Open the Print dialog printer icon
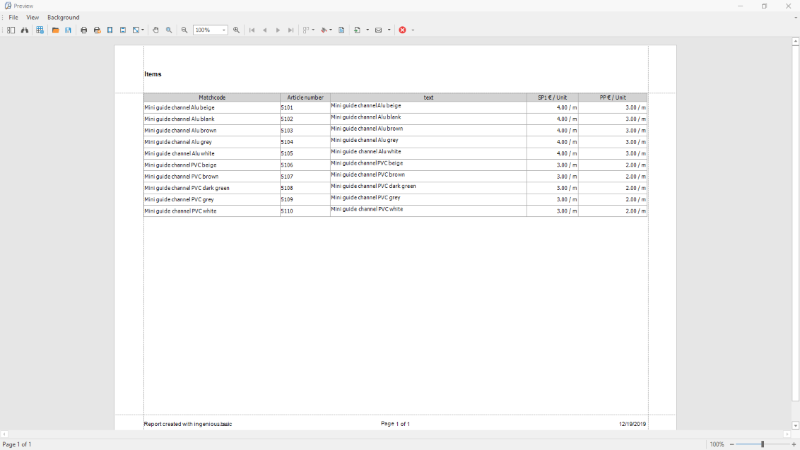The height and width of the screenshot is (450, 800). 84,30
